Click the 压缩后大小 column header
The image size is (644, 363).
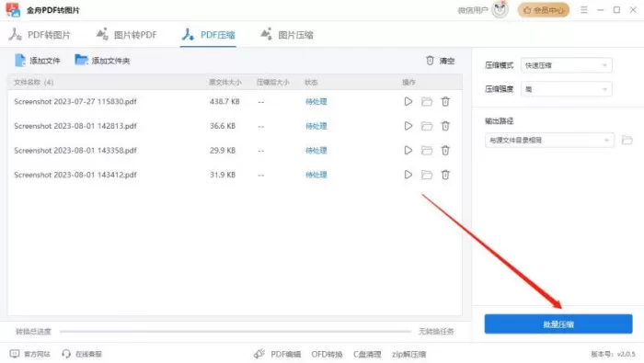pyautogui.click(x=272, y=82)
